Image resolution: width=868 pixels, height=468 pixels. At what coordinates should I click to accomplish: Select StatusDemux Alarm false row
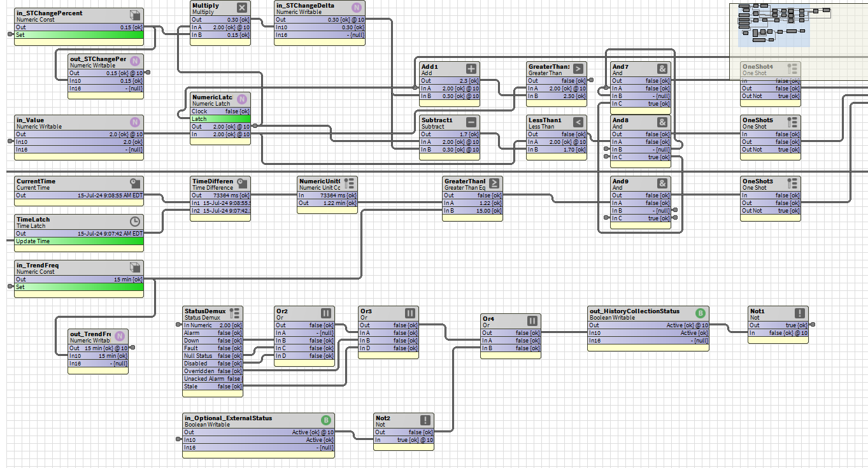tap(213, 333)
